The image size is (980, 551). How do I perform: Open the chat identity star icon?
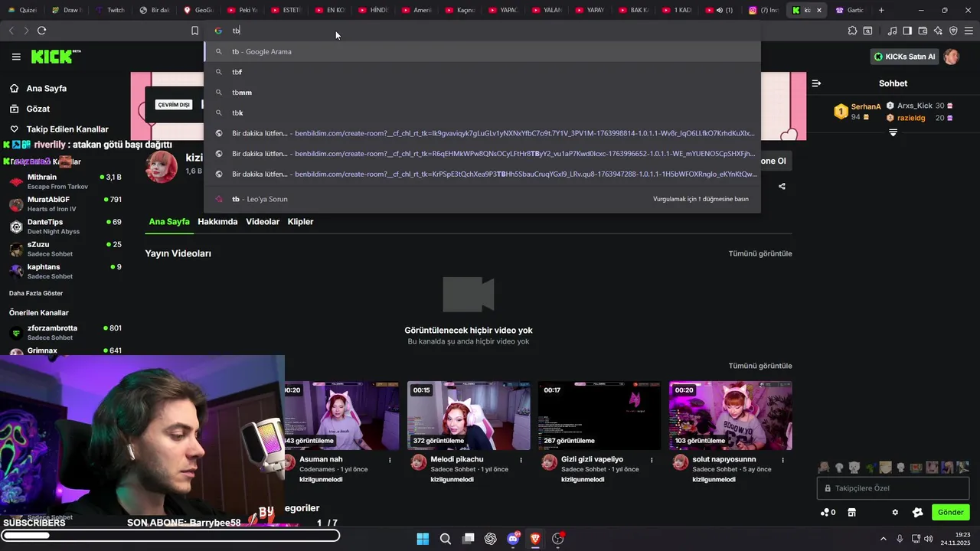coord(917,513)
